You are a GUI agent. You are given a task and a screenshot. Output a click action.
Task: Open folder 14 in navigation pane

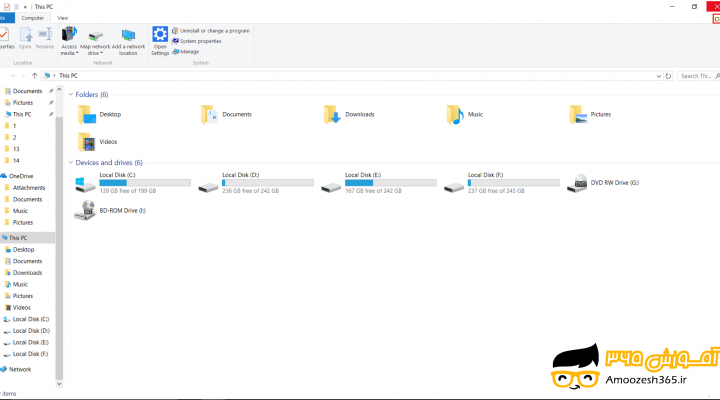click(16, 161)
